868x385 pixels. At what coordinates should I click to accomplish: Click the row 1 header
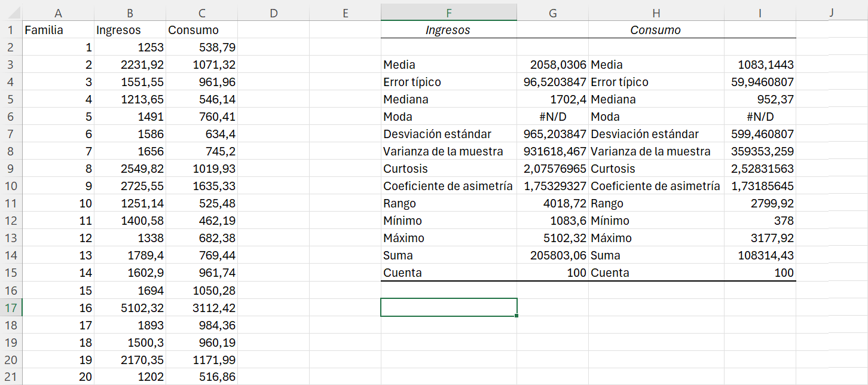pos(11,30)
